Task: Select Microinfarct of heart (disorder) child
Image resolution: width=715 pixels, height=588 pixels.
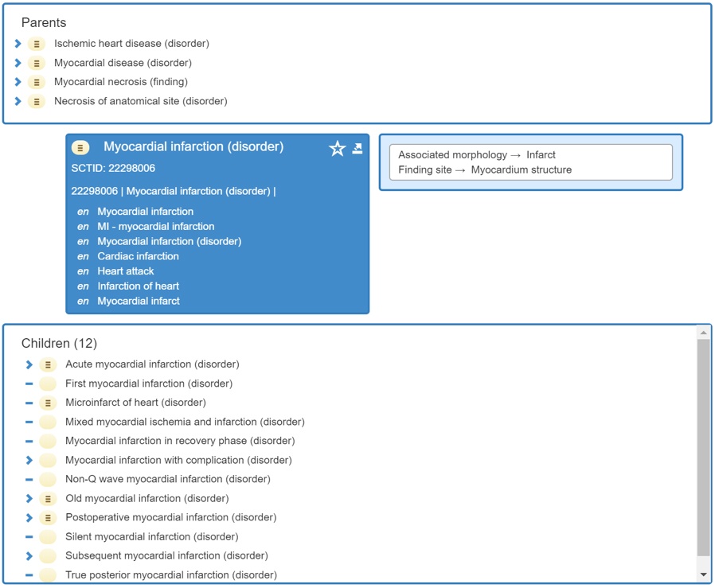Action: pos(135,403)
